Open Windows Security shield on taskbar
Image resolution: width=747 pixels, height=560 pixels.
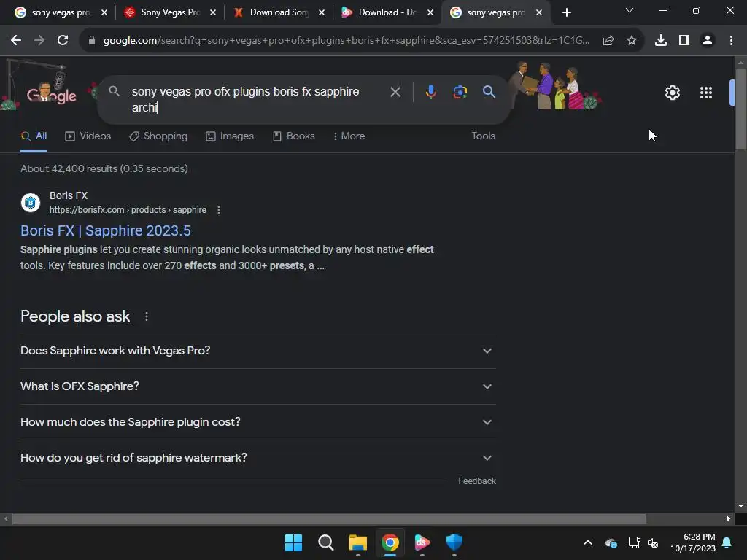(x=454, y=542)
